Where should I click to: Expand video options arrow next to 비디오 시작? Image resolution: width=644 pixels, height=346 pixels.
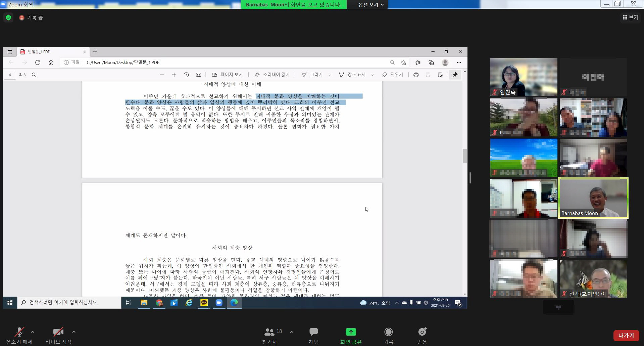[x=74, y=332]
